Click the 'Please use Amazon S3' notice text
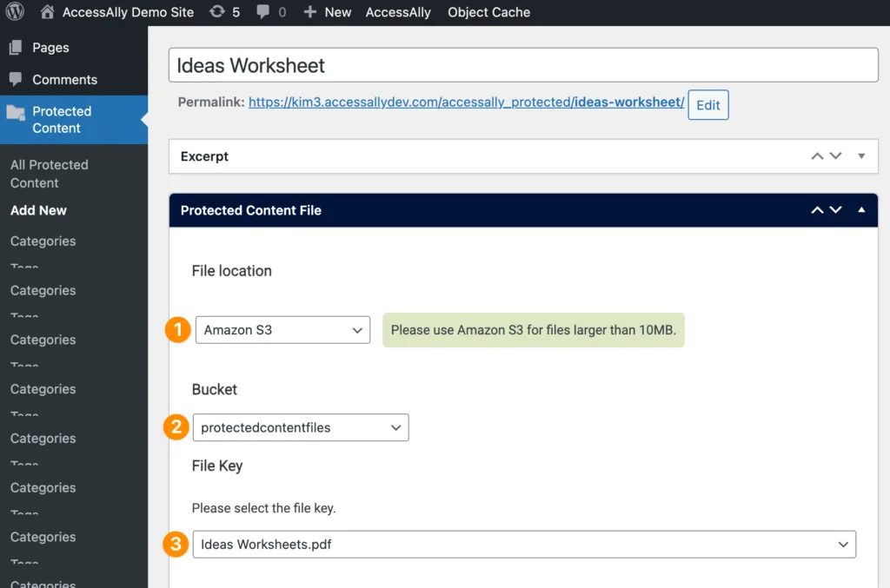 point(534,330)
